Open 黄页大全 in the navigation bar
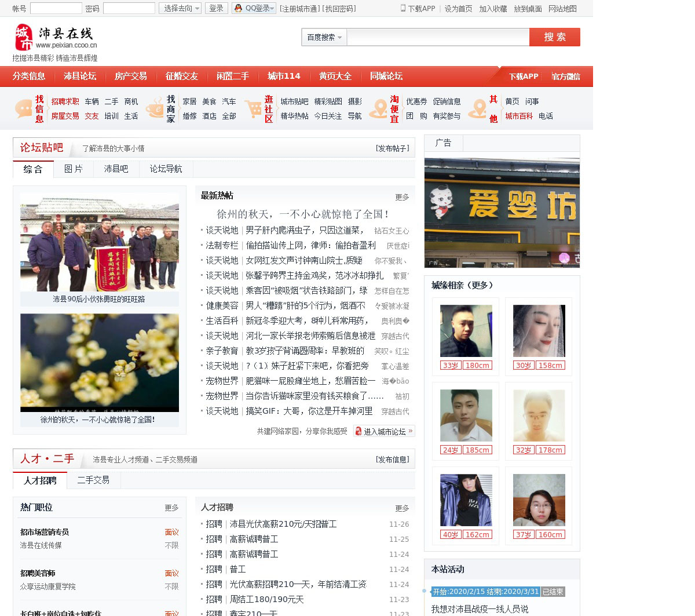The height and width of the screenshot is (616, 695). [335, 76]
